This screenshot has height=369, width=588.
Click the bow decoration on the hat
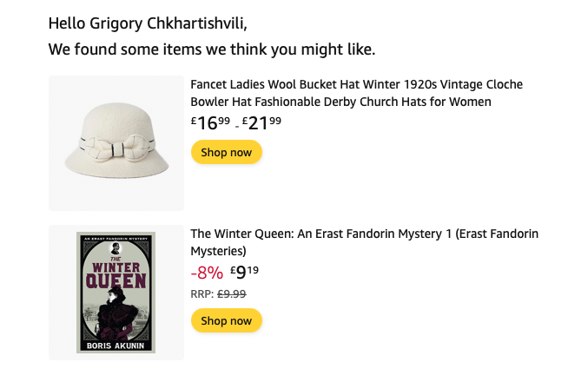pyautogui.click(x=117, y=148)
